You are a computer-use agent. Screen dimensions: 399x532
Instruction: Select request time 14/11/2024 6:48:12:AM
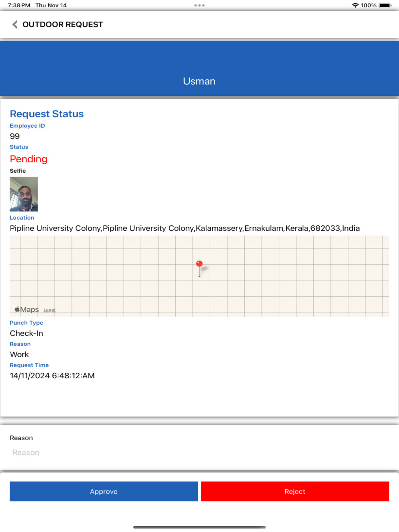(x=52, y=375)
